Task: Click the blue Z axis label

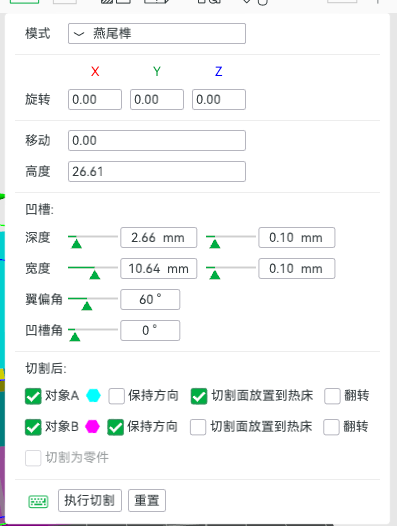Action: pyautogui.click(x=218, y=71)
